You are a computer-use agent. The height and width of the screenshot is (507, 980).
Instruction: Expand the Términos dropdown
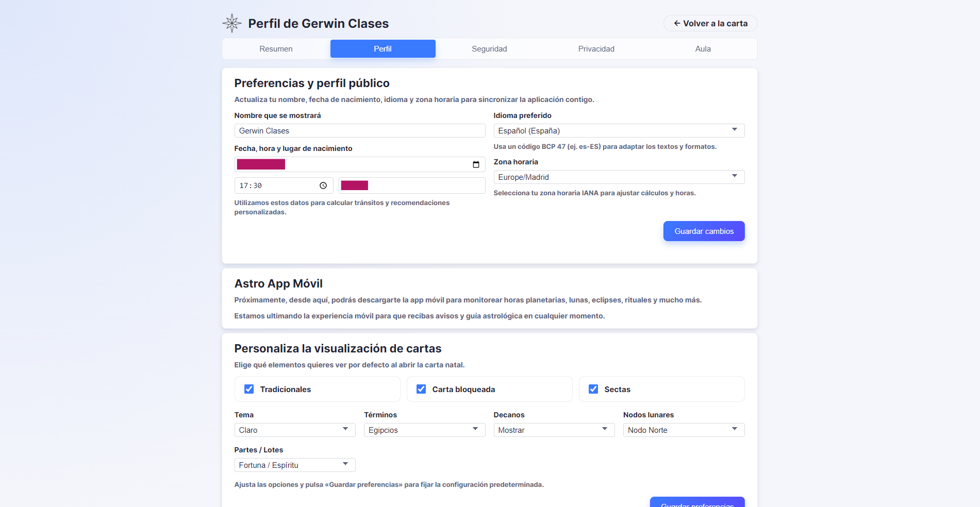424,430
